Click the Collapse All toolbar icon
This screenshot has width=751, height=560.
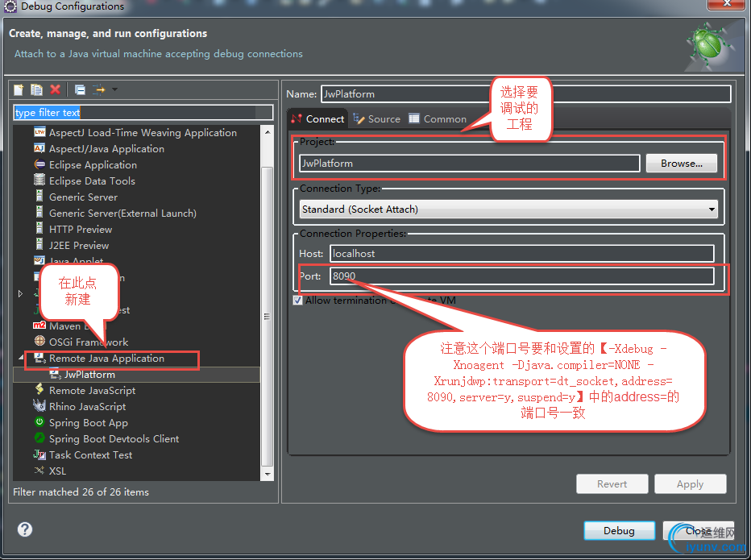pyautogui.click(x=80, y=89)
